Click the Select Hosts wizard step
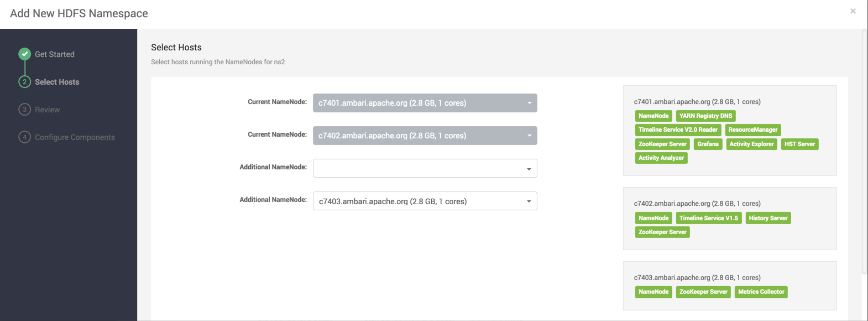The width and height of the screenshot is (868, 321). tap(57, 82)
